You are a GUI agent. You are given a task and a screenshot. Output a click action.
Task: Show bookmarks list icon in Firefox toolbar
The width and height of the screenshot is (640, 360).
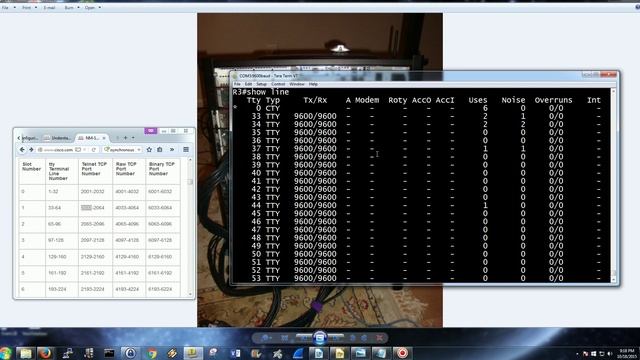(x=160, y=150)
